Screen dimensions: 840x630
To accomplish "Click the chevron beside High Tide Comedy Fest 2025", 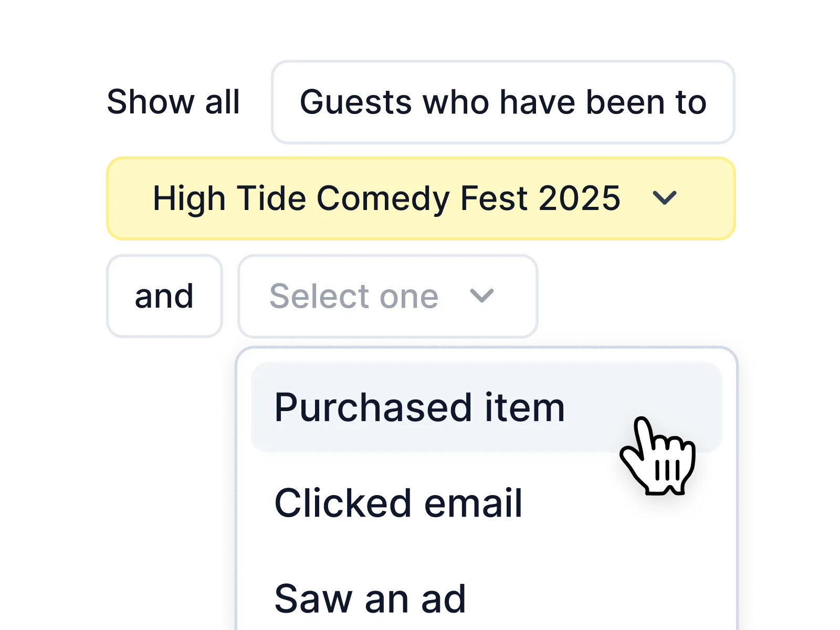I will click(x=664, y=198).
